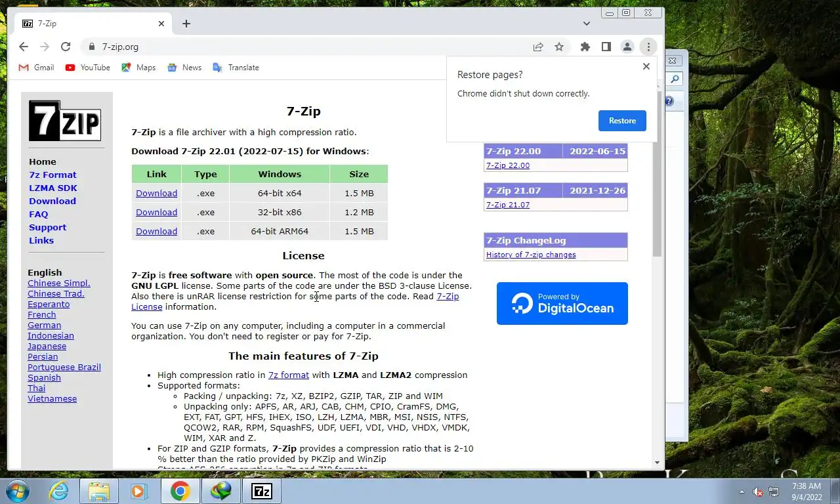Close the 7-Zip tab

pyautogui.click(x=161, y=24)
